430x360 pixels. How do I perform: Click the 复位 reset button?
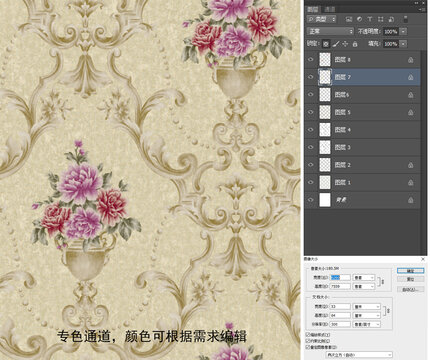[x=411, y=279]
